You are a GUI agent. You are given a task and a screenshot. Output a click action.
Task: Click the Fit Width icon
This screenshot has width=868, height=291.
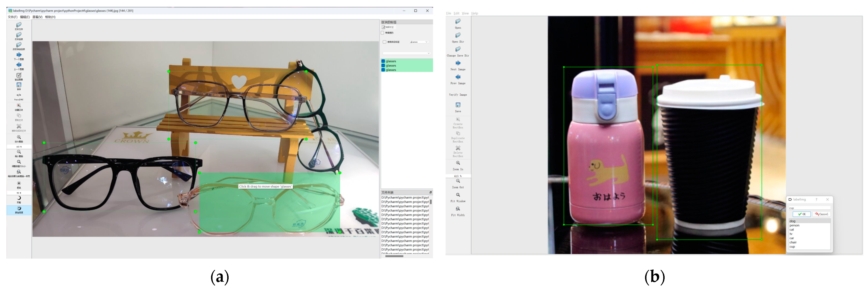[458, 209]
